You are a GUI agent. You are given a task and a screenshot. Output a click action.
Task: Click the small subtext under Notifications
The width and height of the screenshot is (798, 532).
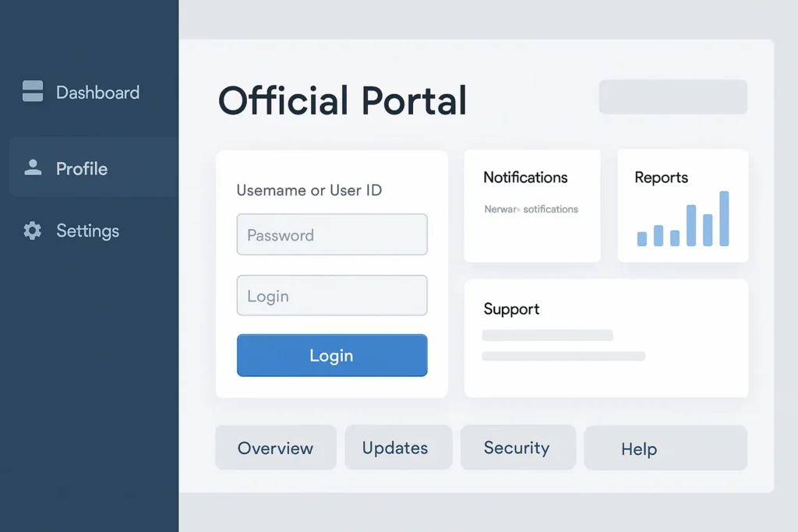[x=531, y=210]
